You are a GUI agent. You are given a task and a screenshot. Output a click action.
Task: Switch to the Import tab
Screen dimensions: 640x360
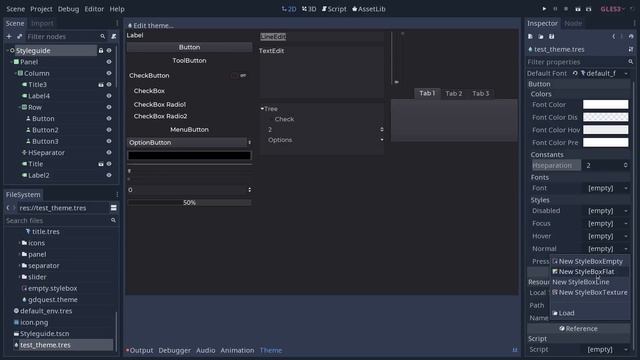(x=42, y=23)
